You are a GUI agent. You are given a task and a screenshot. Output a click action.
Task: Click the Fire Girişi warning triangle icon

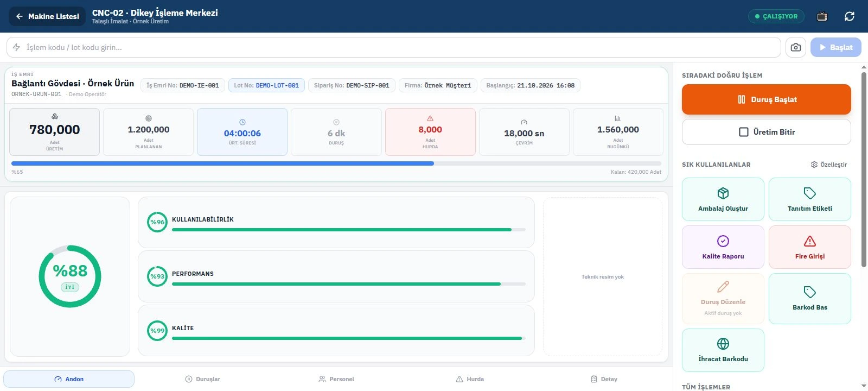(810, 241)
